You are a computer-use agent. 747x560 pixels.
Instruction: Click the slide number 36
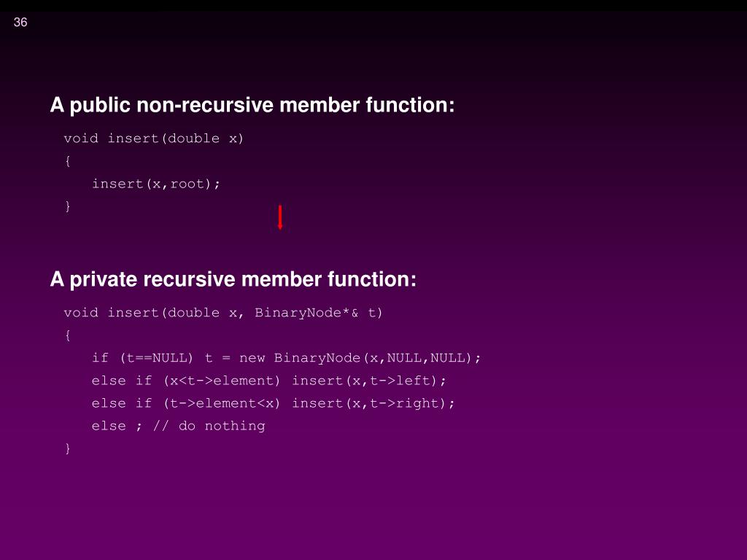coord(20,23)
